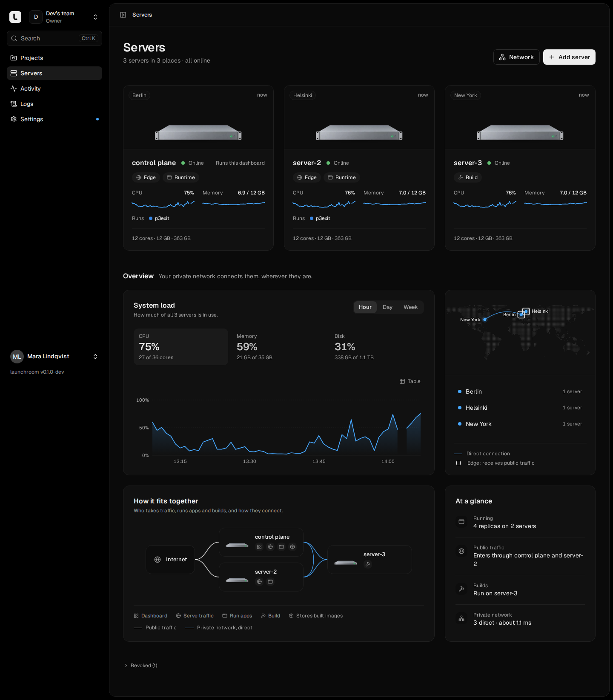Image resolution: width=613 pixels, height=700 pixels.
Task: Click the 13:45 label on chart axis
Action: [x=319, y=461]
